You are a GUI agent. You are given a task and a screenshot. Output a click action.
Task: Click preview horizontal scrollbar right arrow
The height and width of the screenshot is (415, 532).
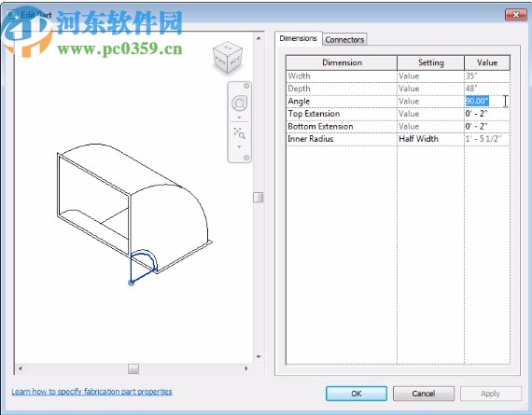(246, 368)
